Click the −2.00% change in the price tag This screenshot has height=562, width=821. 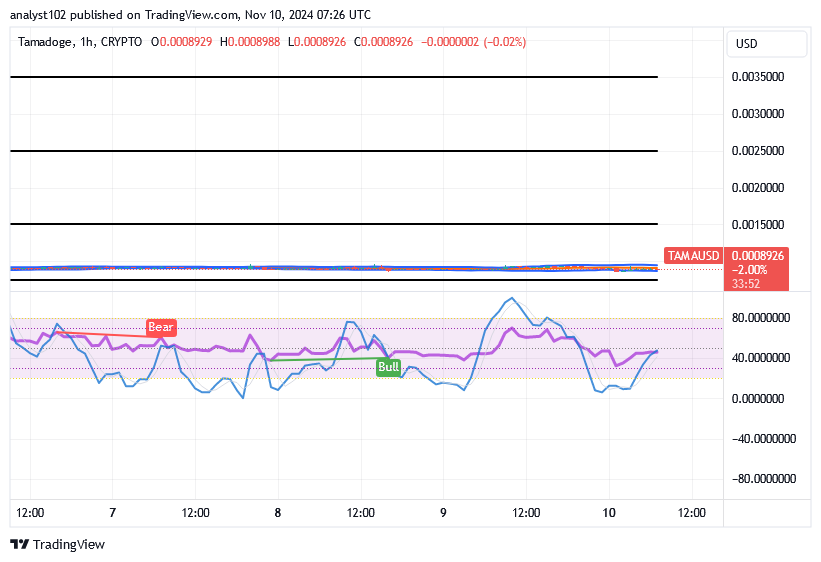[750, 270]
